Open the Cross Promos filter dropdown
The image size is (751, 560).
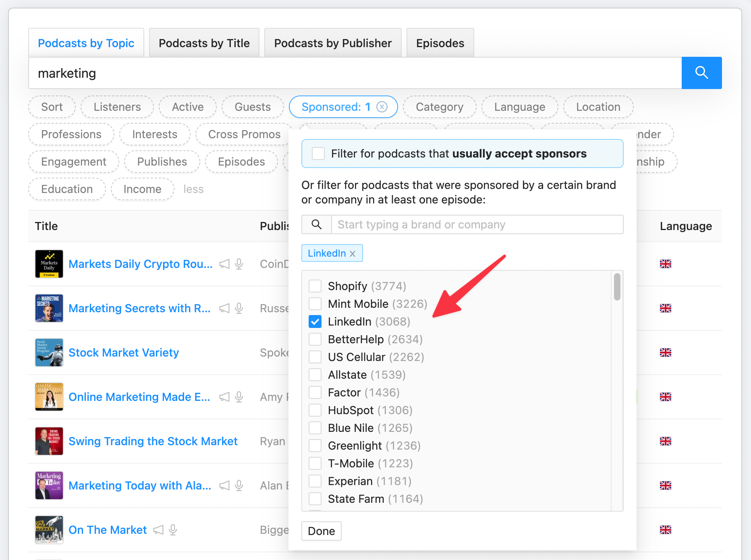coord(244,134)
